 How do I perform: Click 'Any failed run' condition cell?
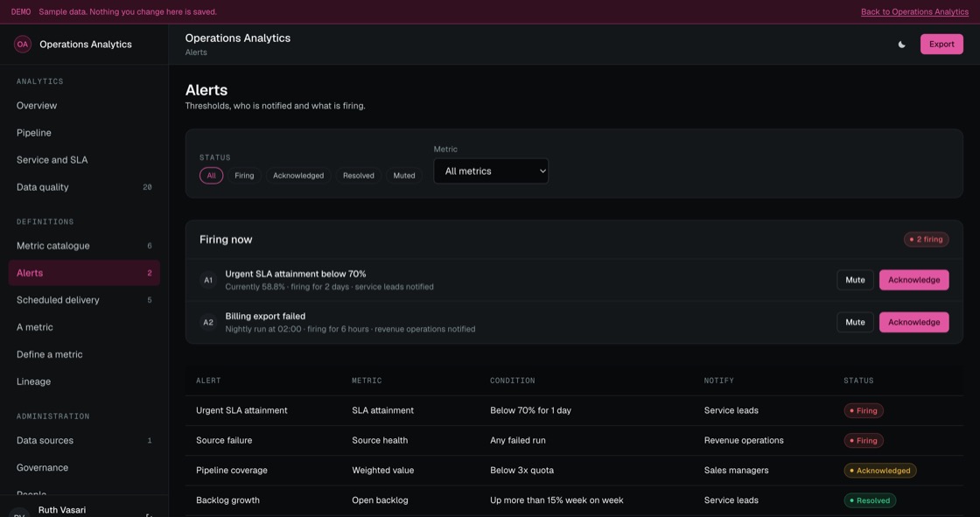point(517,441)
